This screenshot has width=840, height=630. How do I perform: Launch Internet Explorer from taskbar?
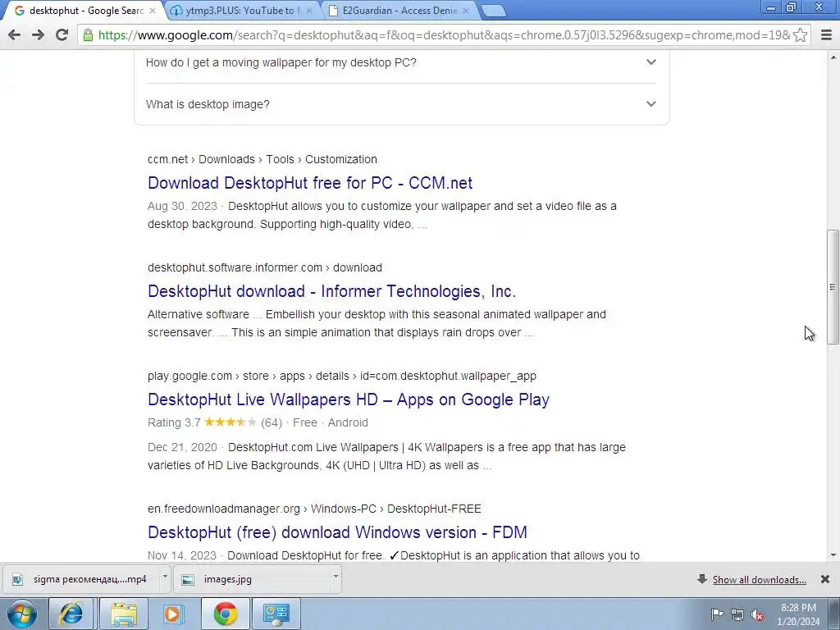click(x=71, y=614)
